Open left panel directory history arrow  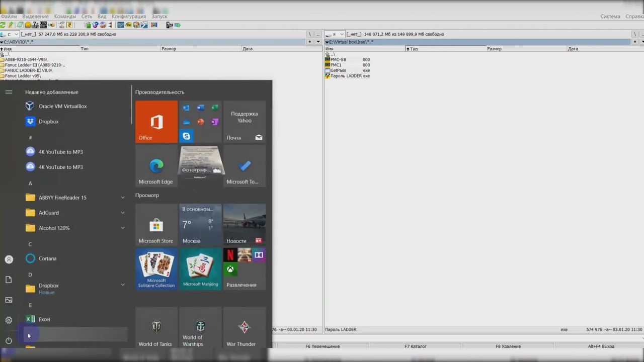click(318, 42)
